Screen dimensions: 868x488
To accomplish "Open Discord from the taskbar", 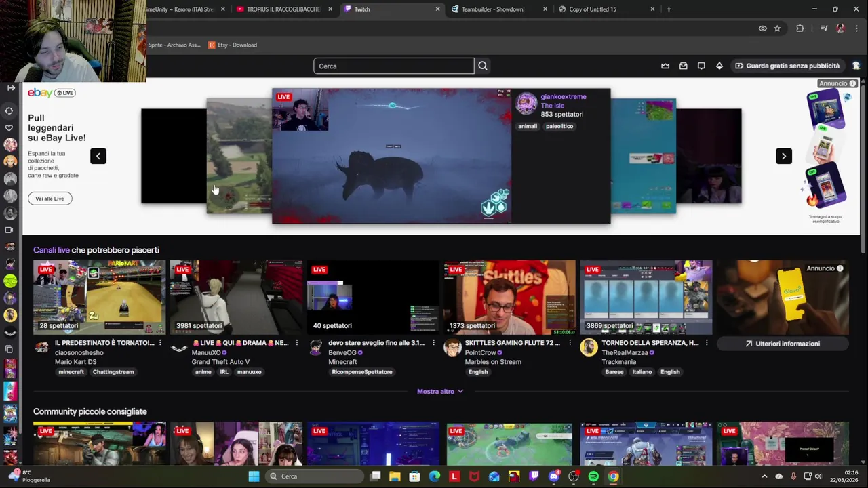I will [x=554, y=476].
